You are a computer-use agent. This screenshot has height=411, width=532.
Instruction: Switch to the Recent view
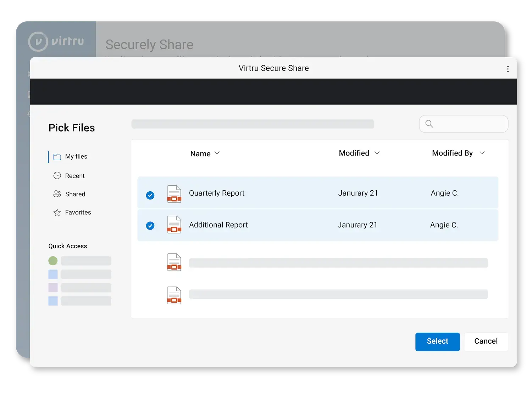coord(74,175)
